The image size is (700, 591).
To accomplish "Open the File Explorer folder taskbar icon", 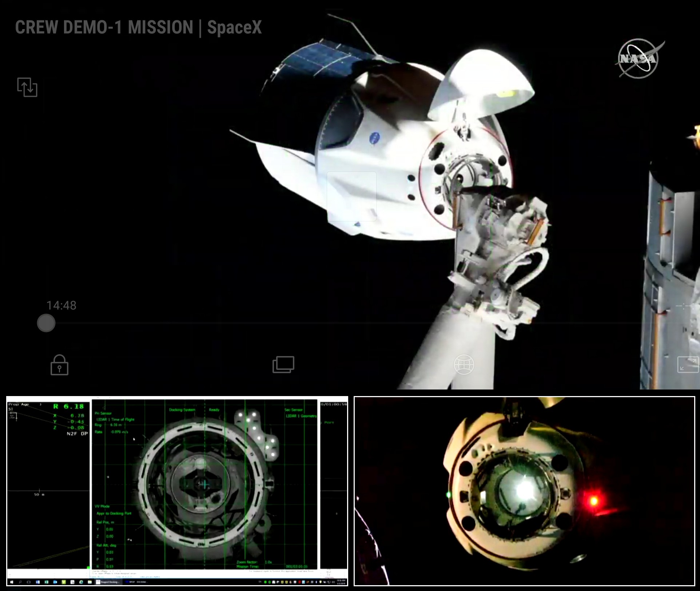I will pyautogui.click(x=90, y=582).
